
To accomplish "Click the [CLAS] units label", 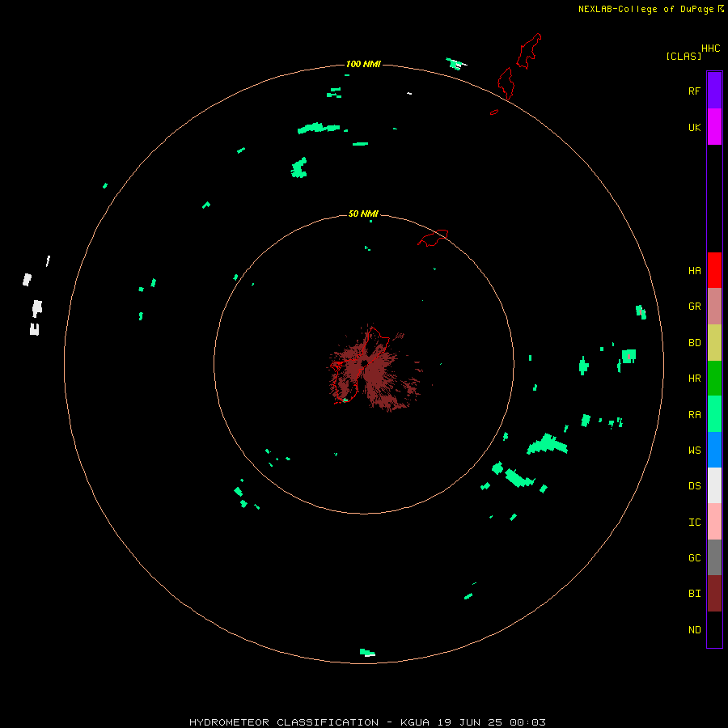I will point(684,56).
